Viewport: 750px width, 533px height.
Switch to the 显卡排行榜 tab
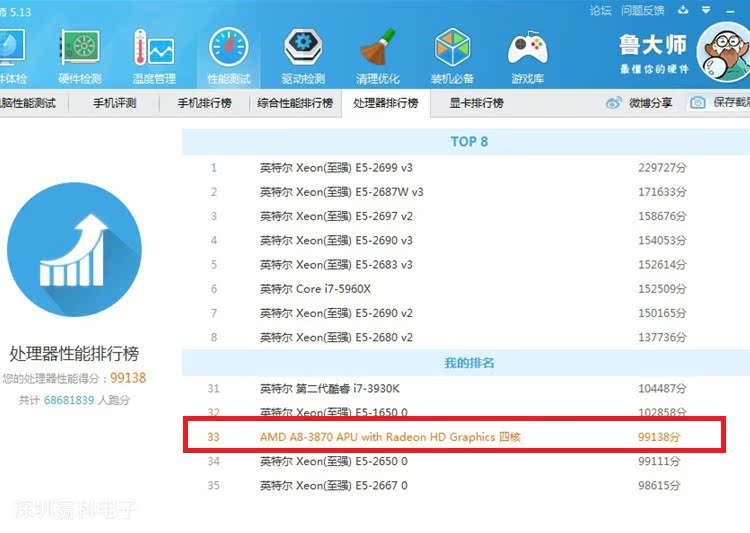tap(476, 103)
